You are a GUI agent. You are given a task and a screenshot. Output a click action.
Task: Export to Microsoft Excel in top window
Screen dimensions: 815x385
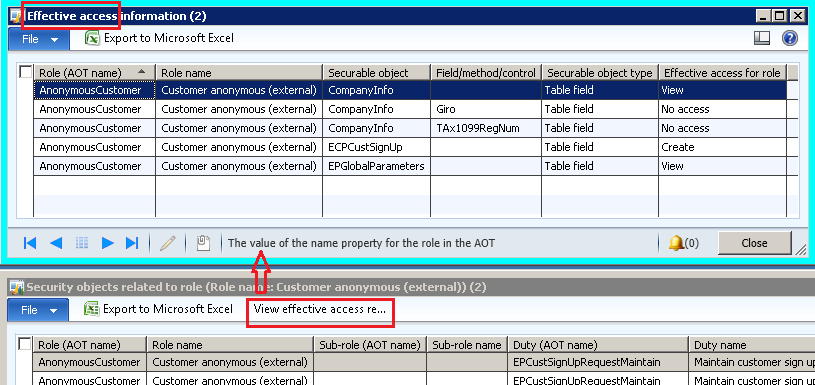pos(160,38)
